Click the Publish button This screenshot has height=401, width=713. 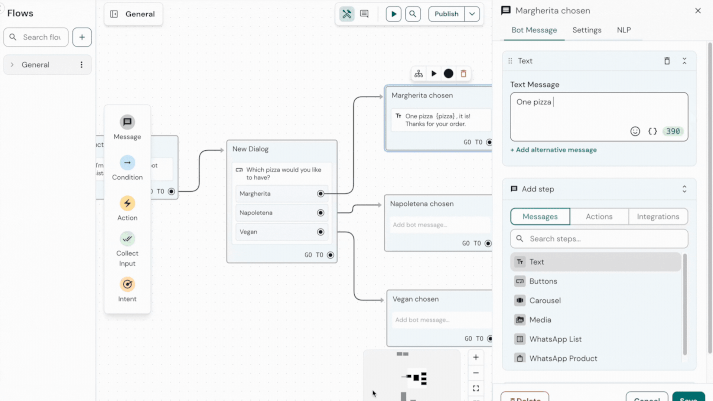pos(446,14)
